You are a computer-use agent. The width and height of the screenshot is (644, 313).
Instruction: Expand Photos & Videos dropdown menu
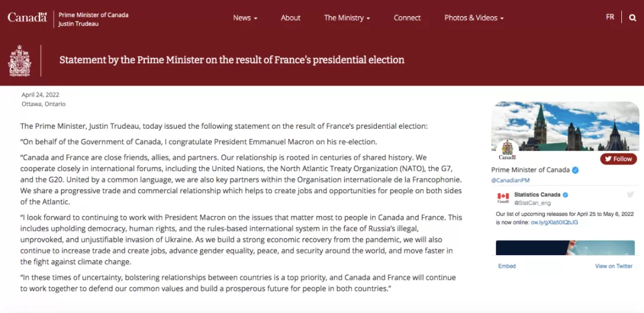coord(474,18)
